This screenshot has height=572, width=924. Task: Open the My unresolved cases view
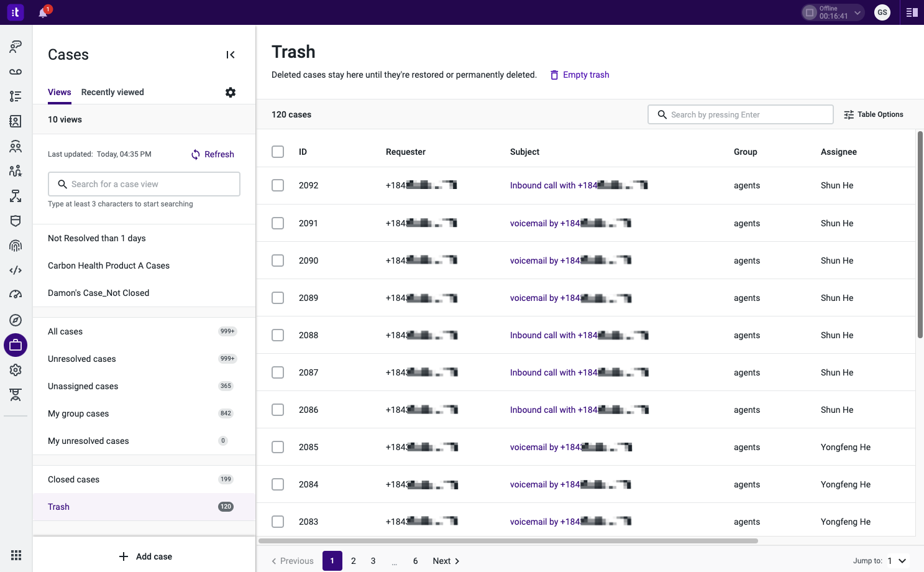pyautogui.click(x=144, y=441)
